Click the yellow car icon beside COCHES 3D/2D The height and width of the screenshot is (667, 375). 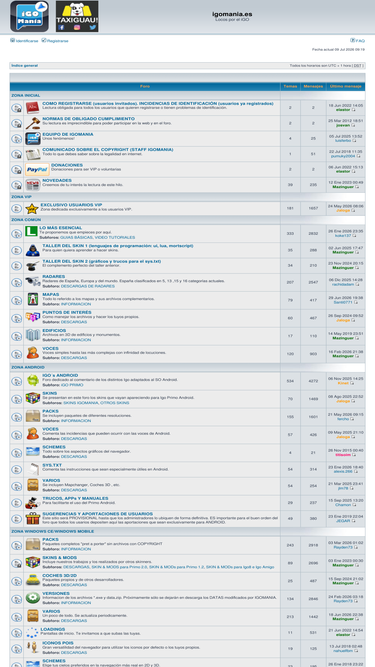[x=33, y=580]
